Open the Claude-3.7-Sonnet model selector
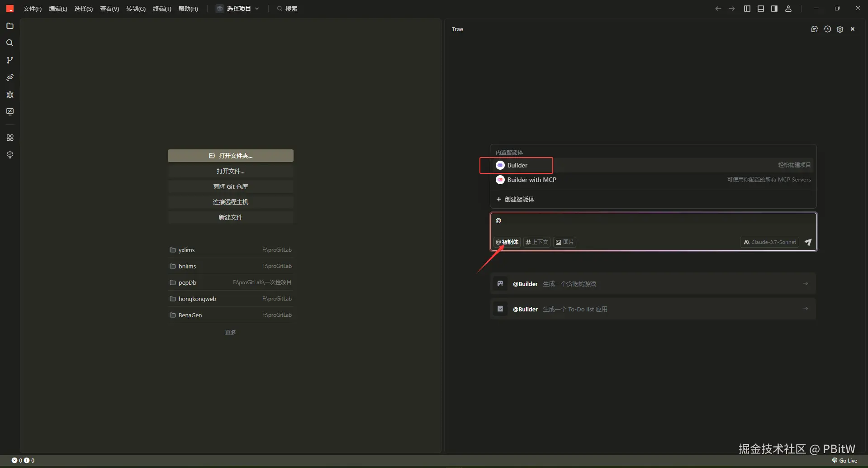The height and width of the screenshot is (468, 868). point(770,242)
